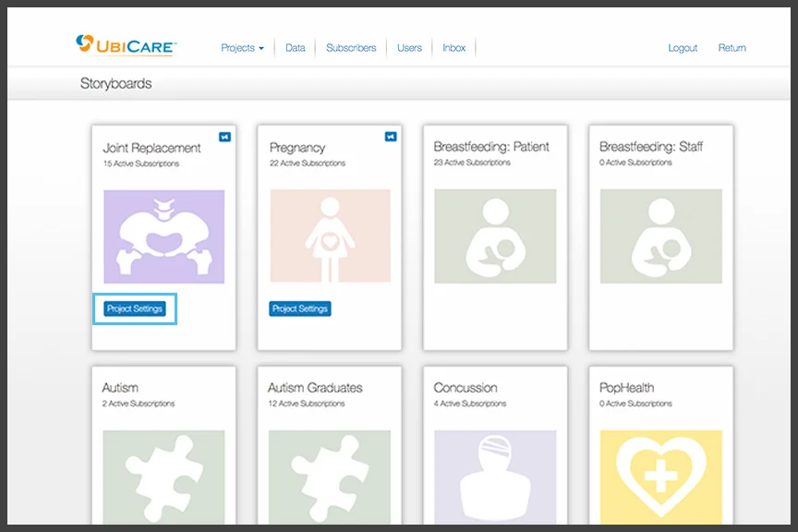The width and height of the screenshot is (798, 532).
Task: Click the Autism card title
Action: [x=120, y=388]
